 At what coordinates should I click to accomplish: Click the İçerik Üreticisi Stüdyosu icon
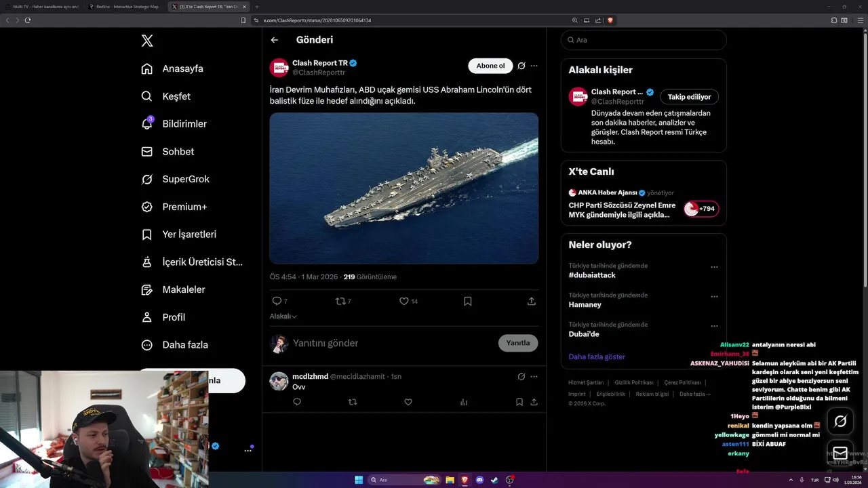[146, 262]
